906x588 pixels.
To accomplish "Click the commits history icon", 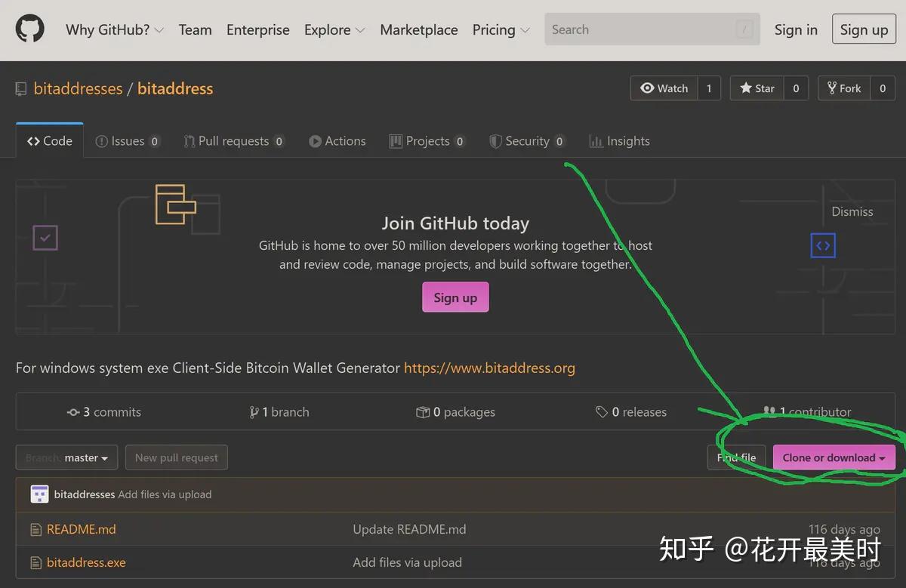I will [x=73, y=412].
